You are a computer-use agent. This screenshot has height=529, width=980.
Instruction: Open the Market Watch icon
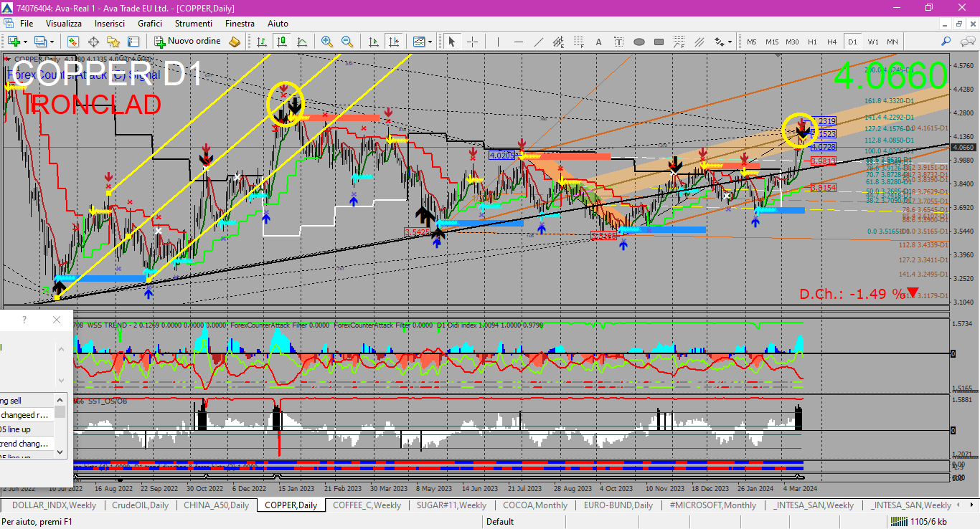73,42
